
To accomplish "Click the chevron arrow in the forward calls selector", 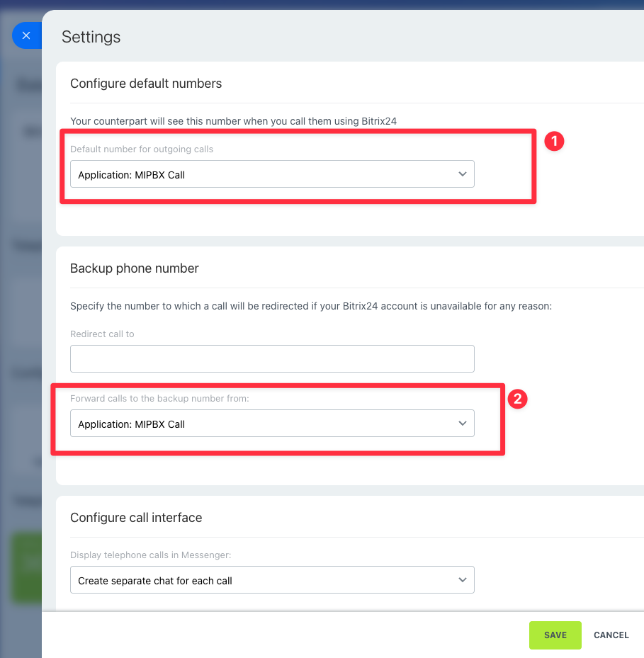I will [462, 424].
